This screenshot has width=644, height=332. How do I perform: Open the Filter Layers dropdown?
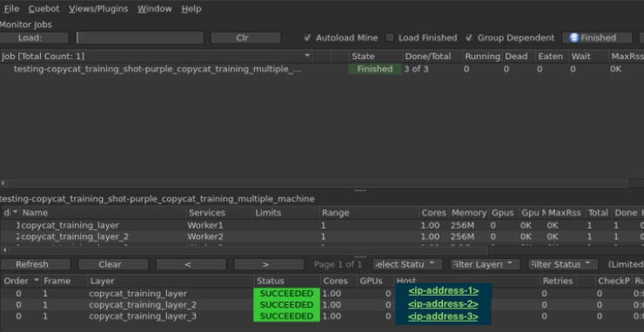pos(485,264)
